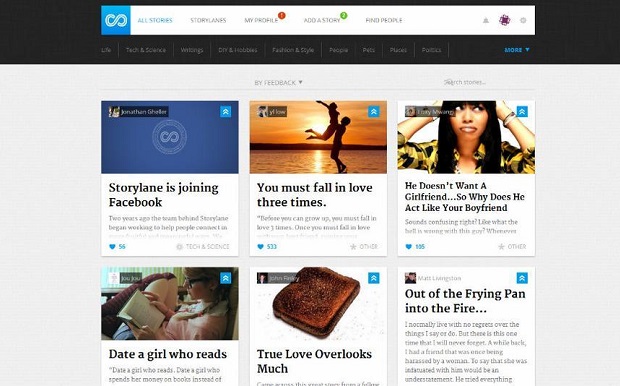Screen dimensions: 620x386
Task: Click upvote arrows on Frying Pan card
Action: [x=522, y=278]
